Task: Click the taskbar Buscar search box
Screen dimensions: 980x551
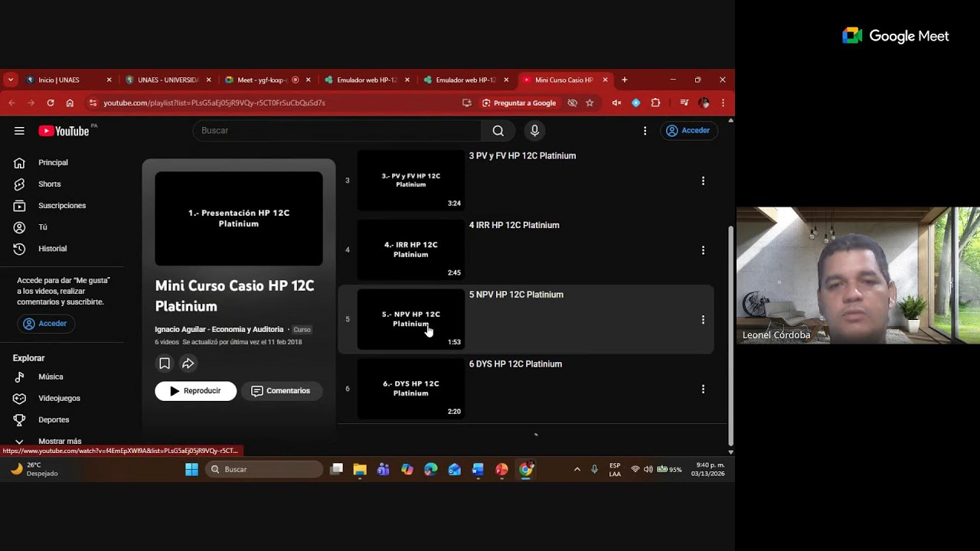Action: (264, 469)
